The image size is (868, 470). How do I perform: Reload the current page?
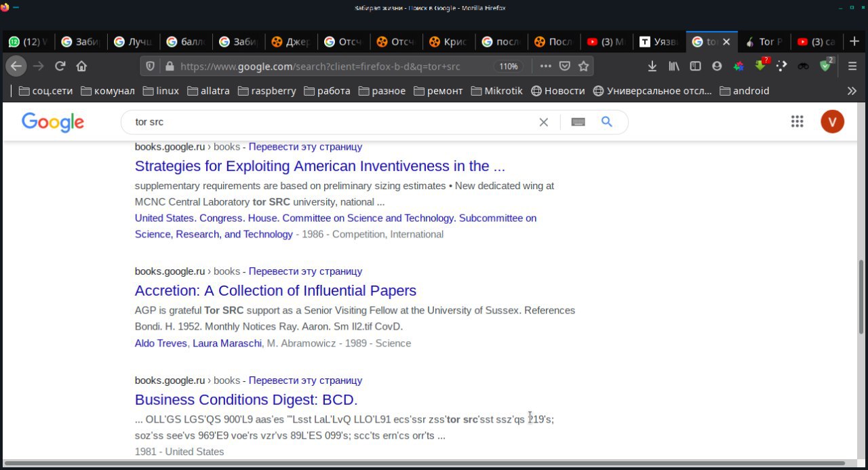click(60, 66)
